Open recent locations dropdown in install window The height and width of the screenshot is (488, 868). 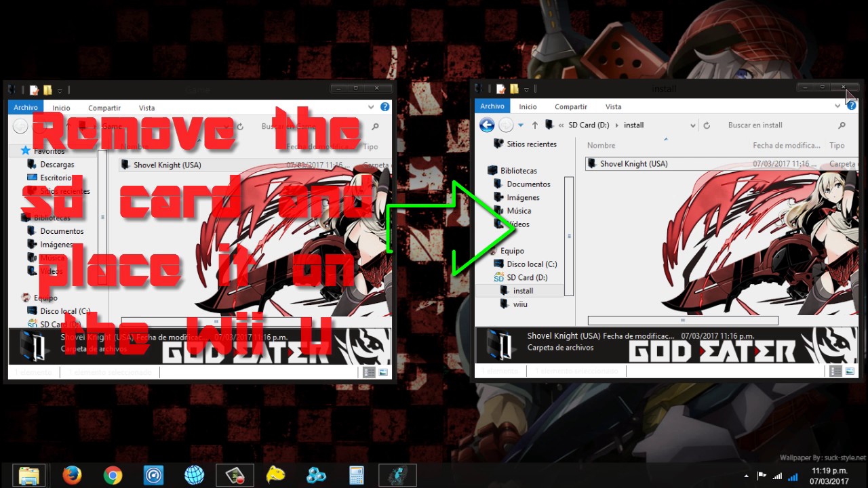tap(521, 125)
